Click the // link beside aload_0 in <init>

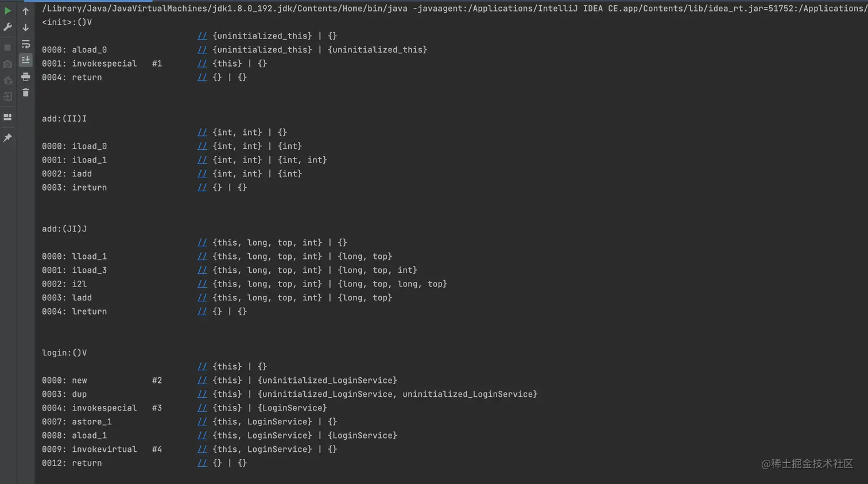tap(202, 50)
